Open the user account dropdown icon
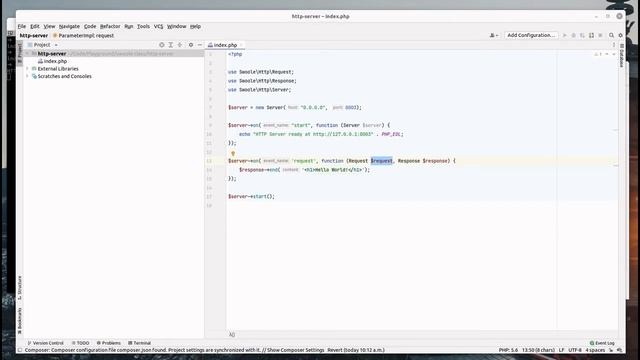The height and width of the screenshot is (360, 640). point(494,36)
